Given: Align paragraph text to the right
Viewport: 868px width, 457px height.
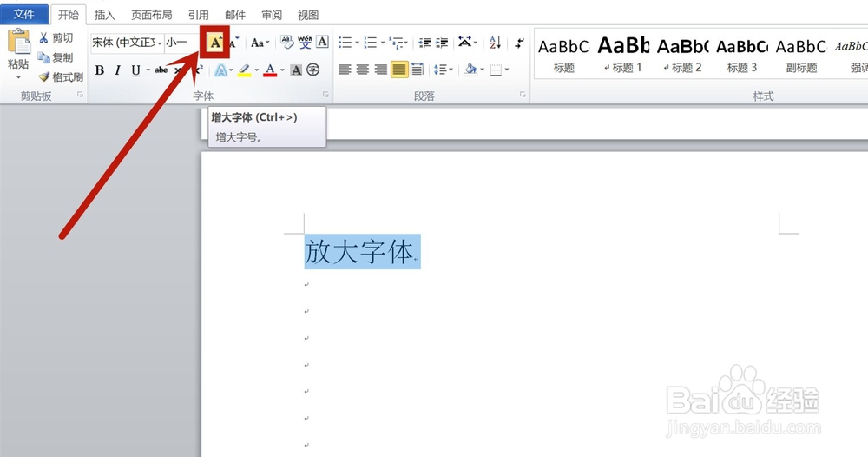Looking at the screenshot, I should [380, 70].
